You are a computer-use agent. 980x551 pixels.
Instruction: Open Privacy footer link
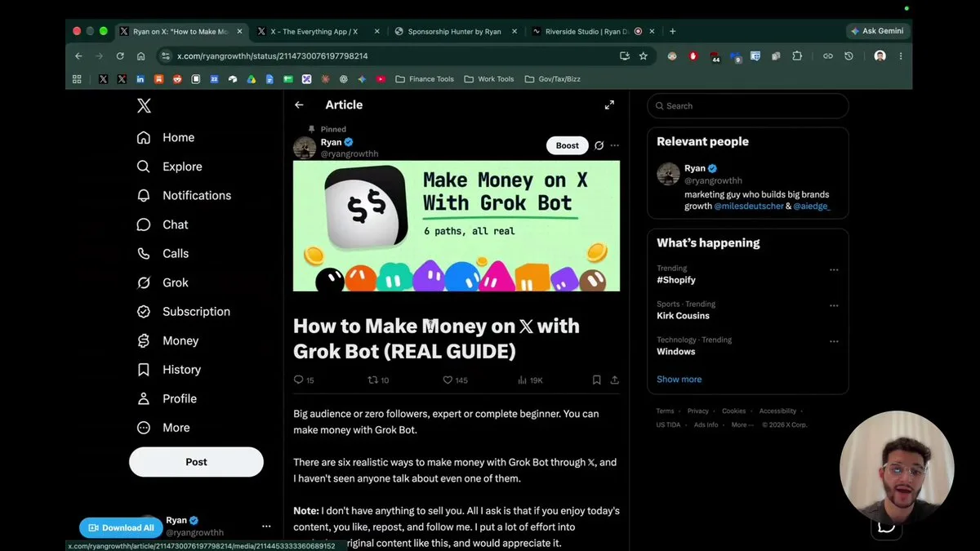click(x=698, y=411)
